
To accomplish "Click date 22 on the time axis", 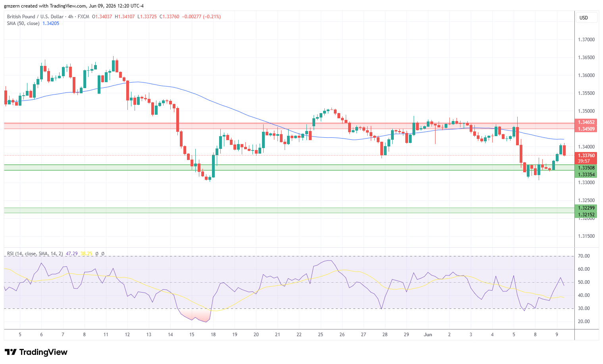I will click(x=299, y=335).
